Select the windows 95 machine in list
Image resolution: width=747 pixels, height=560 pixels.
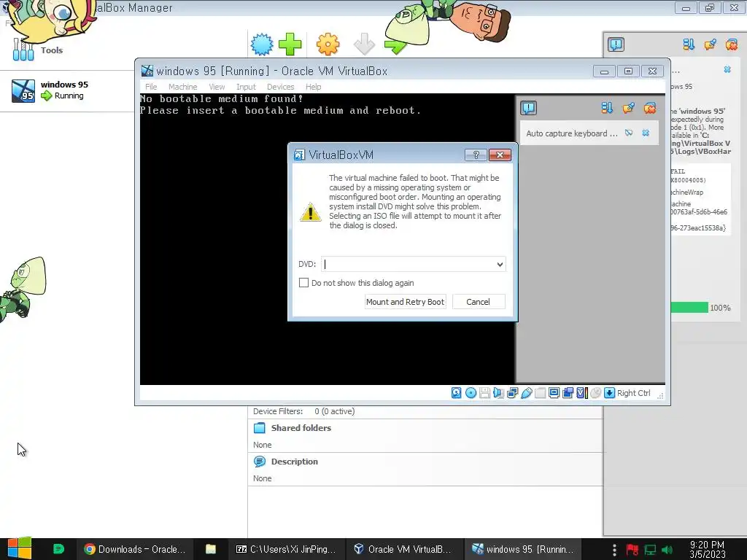coord(66,90)
